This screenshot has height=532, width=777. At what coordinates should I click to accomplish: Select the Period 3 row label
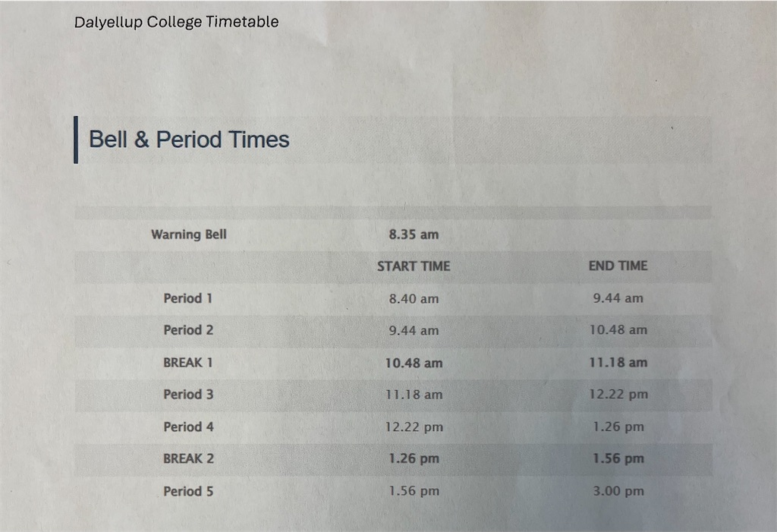pyautogui.click(x=188, y=395)
